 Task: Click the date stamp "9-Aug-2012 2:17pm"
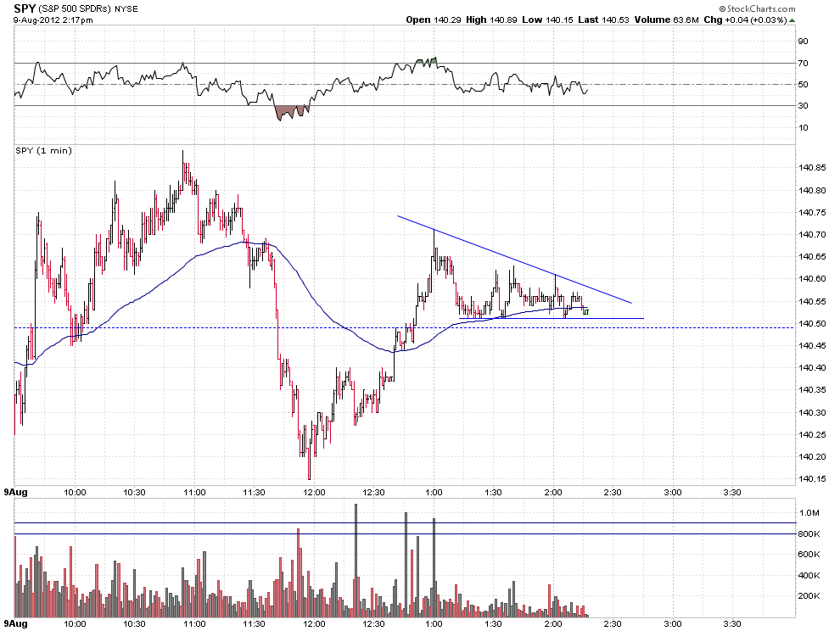click(53, 20)
